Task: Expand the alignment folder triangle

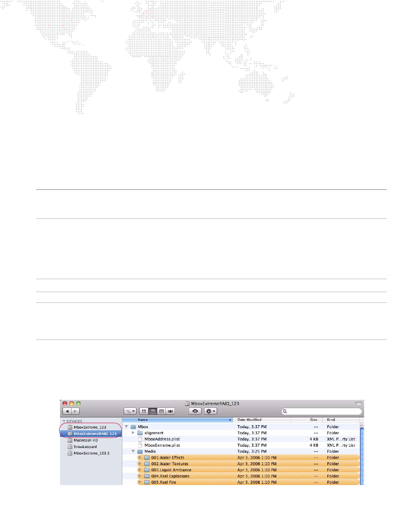Action: click(133, 433)
